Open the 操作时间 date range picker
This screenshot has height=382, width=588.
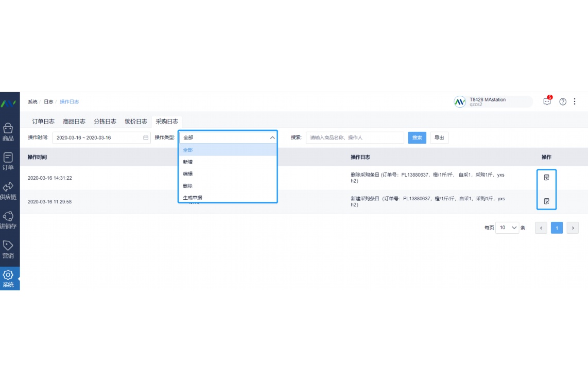[x=101, y=137]
